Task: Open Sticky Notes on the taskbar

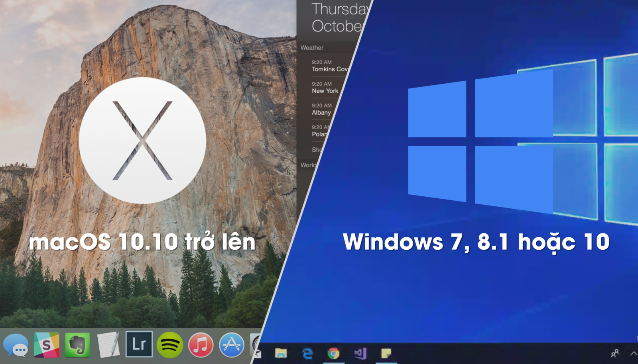Action: [x=386, y=353]
